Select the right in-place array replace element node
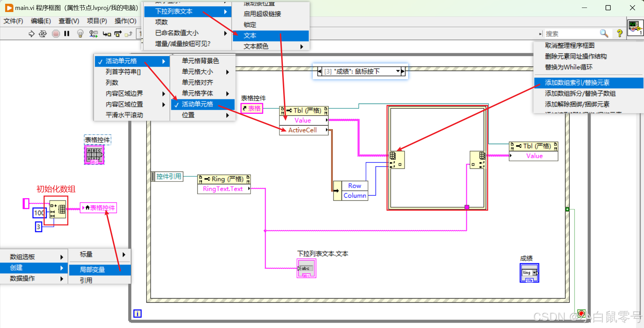This screenshot has height=328, width=644. (x=478, y=160)
